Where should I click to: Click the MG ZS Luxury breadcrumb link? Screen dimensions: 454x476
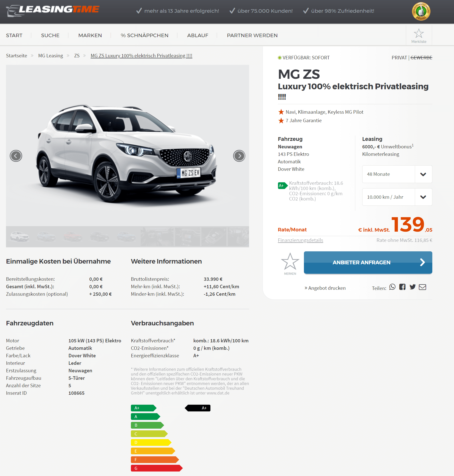click(x=141, y=56)
